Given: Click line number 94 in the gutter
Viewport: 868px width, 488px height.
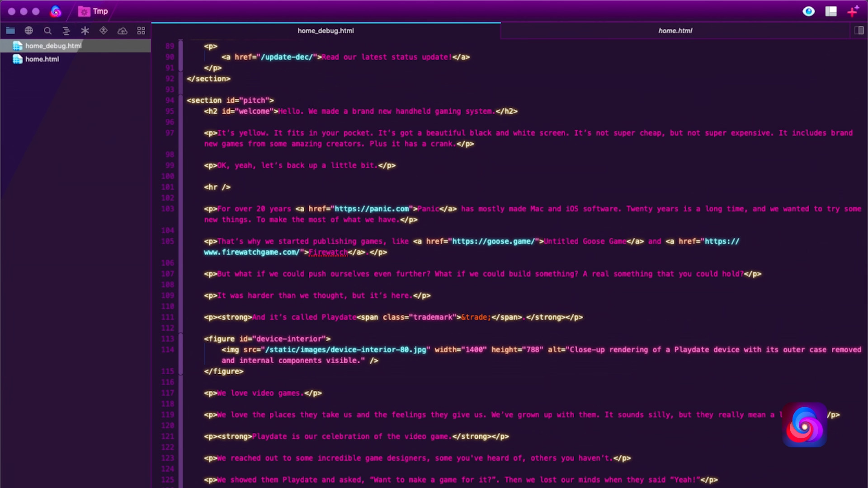Looking at the screenshot, I should click(170, 100).
